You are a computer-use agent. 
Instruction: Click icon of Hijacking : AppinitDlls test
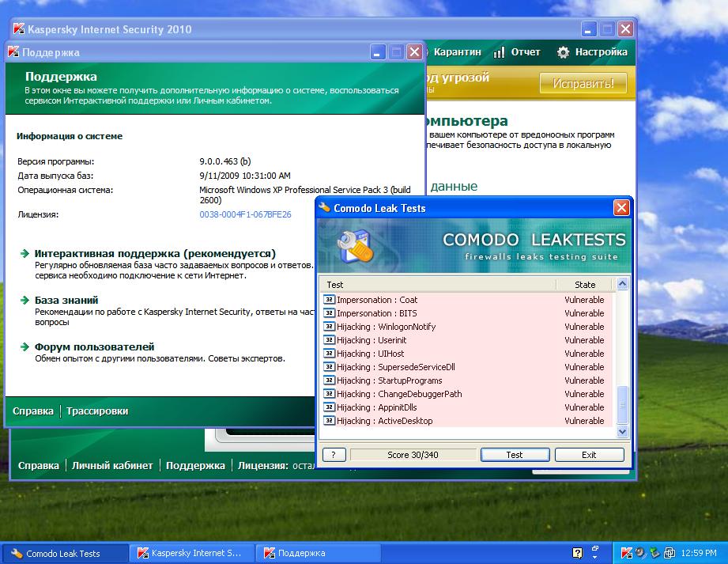329,407
